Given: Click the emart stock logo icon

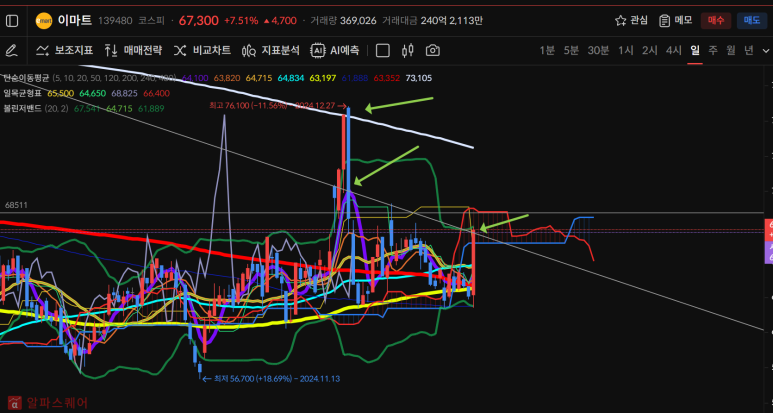Looking at the screenshot, I should pyautogui.click(x=44, y=21).
